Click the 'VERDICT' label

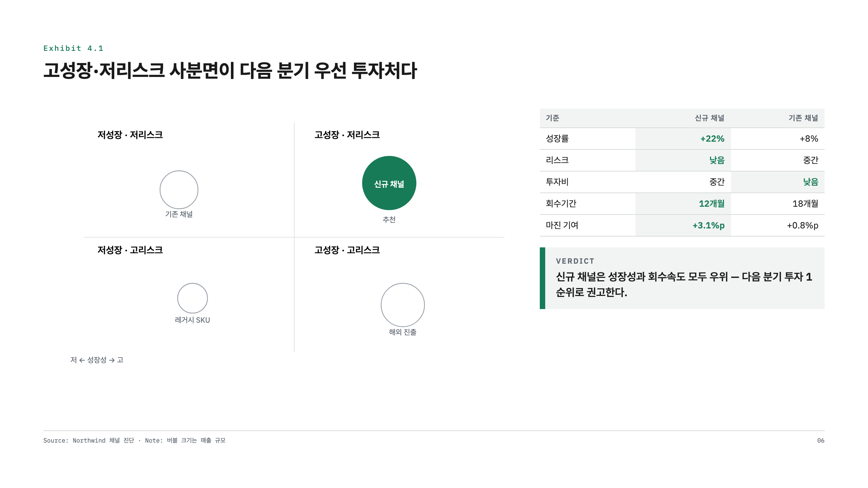point(575,261)
